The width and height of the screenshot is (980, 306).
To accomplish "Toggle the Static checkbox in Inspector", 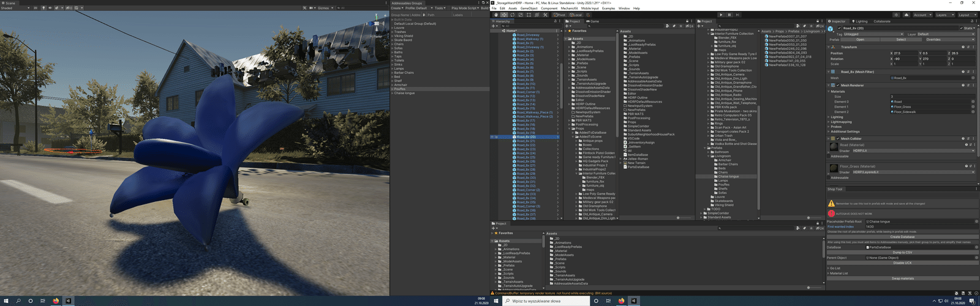I will pyautogui.click(x=961, y=28).
